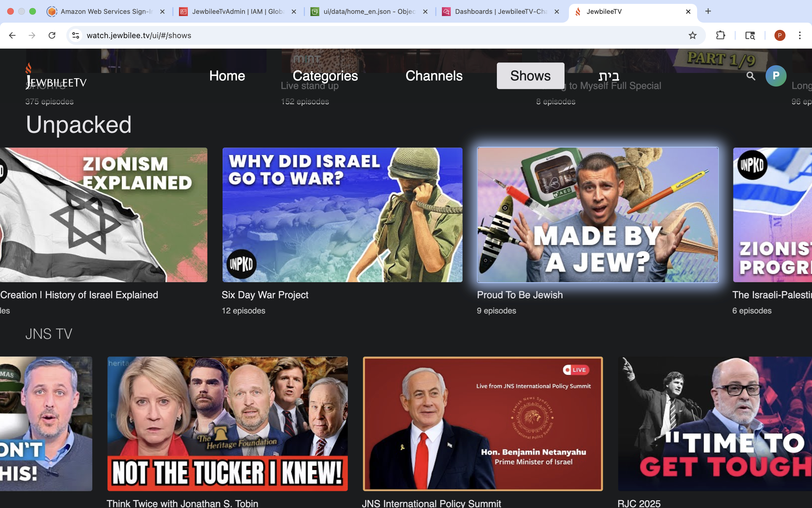Open the Categories section
Image resolution: width=812 pixels, height=508 pixels.
point(325,76)
